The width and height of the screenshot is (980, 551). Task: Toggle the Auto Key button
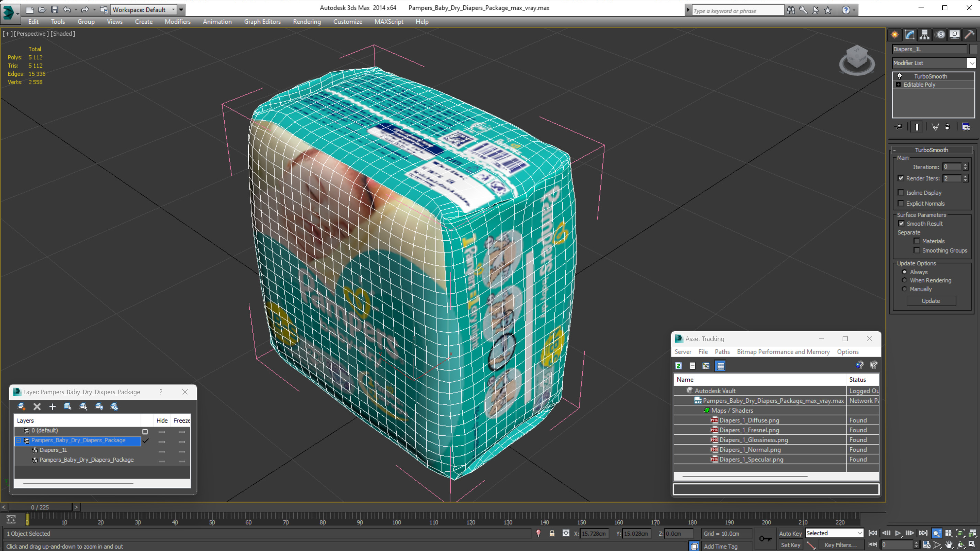pyautogui.click(x=790, y=533)
